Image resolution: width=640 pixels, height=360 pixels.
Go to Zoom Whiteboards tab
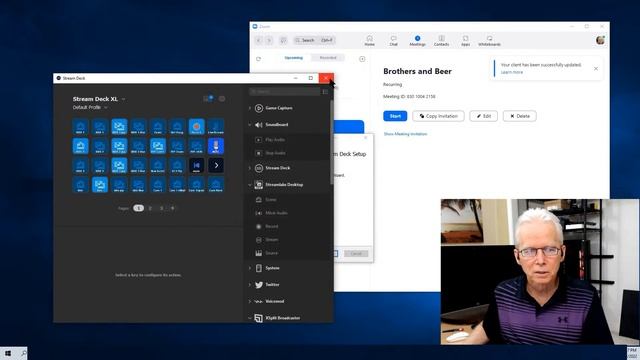click(x=489, y=40)
